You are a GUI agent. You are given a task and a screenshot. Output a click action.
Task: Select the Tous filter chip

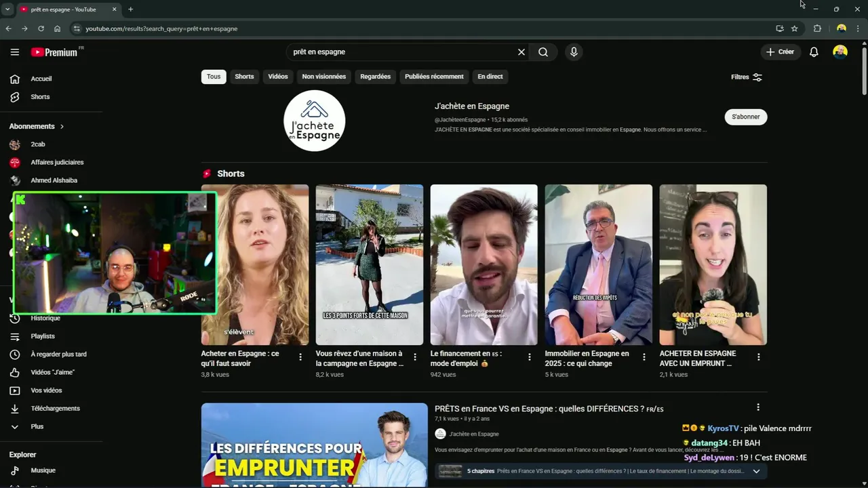point(214,77)
